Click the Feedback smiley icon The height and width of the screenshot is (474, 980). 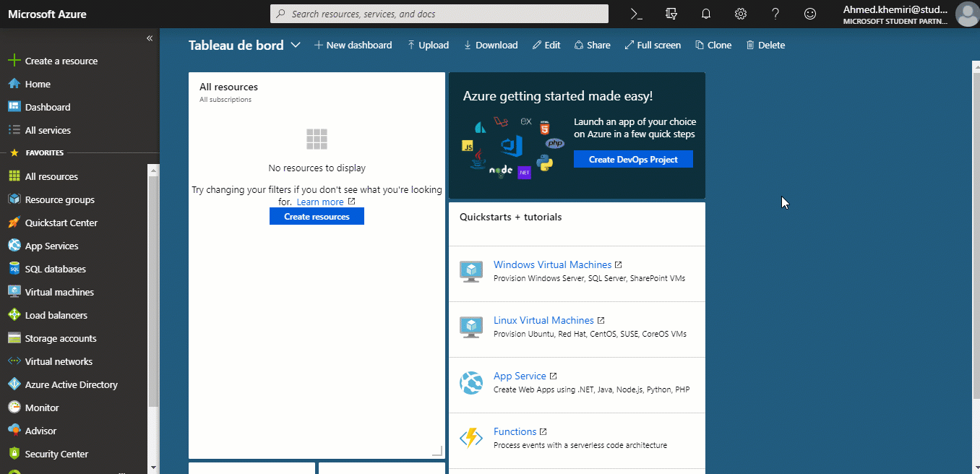point(810,14)
